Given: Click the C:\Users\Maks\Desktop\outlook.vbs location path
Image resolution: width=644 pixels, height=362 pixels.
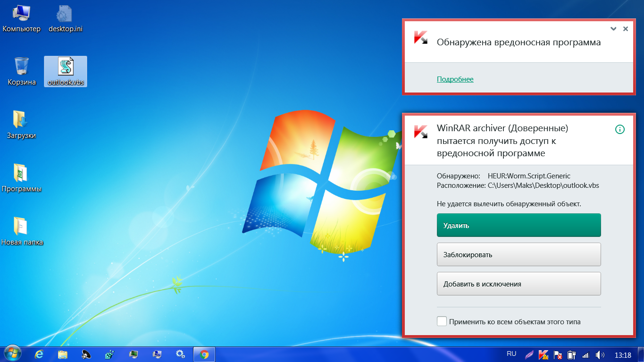Looking at the screenshot, I should (543, 185).
